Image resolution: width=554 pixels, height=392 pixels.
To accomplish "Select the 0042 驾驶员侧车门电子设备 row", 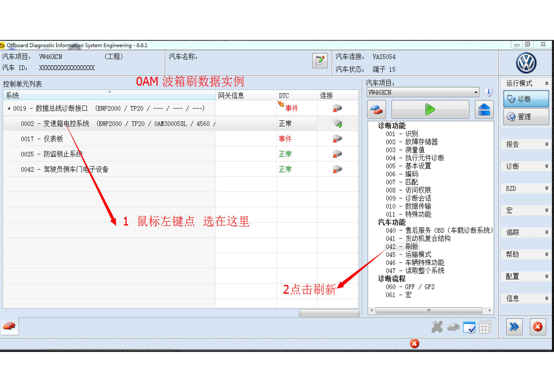I will coord(181,170).
